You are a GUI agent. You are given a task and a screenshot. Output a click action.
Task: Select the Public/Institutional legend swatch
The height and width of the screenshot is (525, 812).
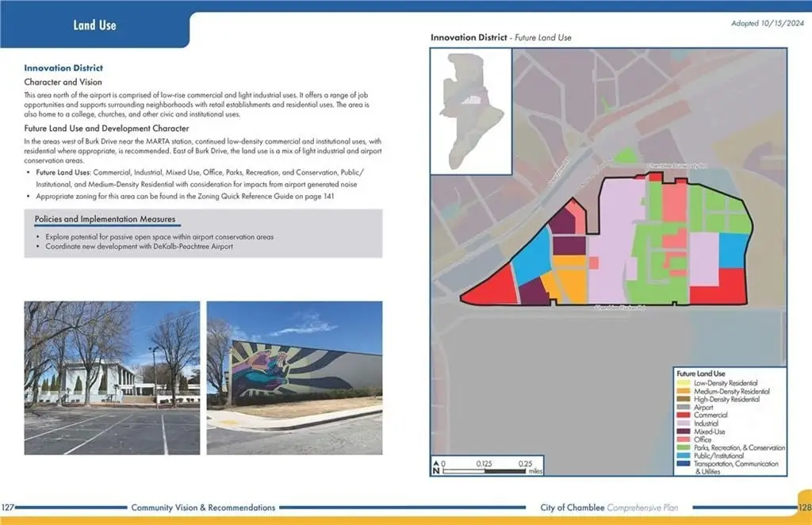point(679,455)
